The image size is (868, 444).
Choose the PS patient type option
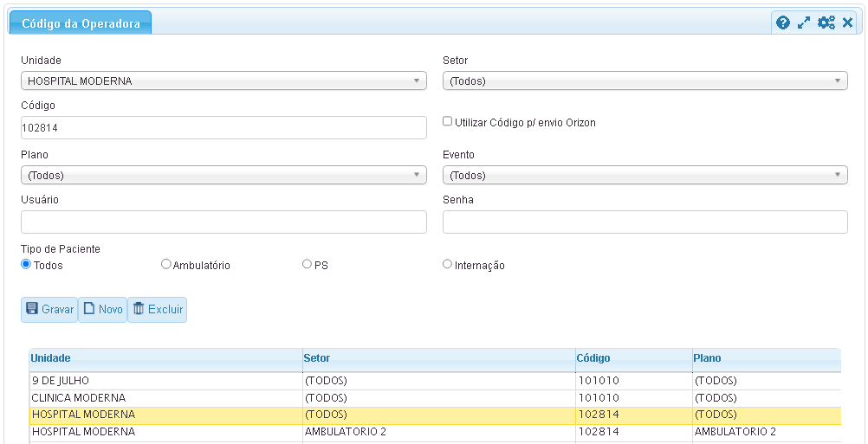pyautogui.click(x=307, y=265)
